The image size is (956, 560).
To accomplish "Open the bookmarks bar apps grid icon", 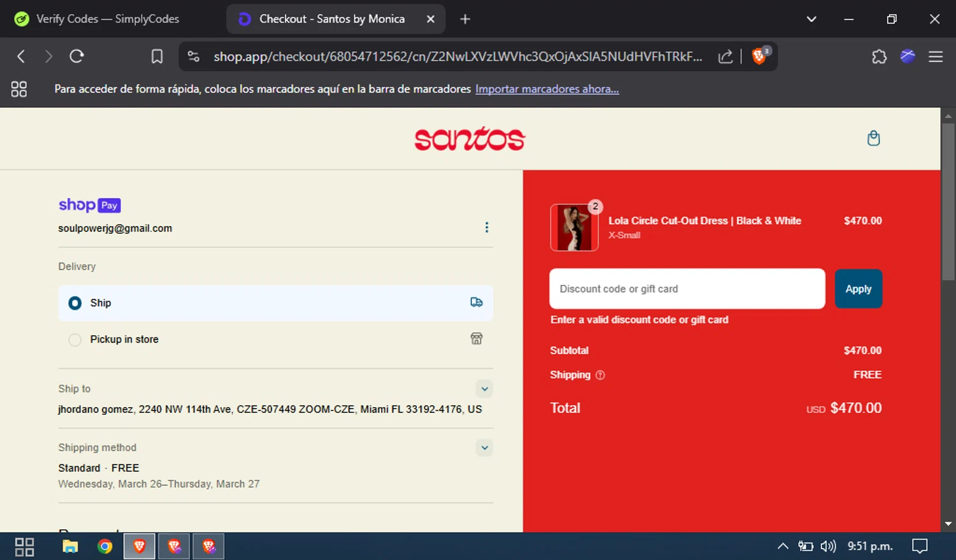I will [x=19, y=89].
